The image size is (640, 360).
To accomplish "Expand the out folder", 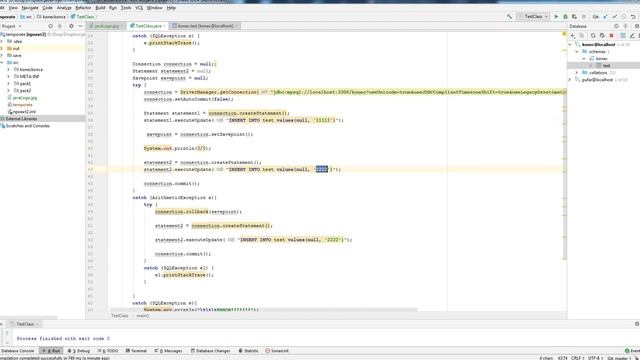I will coord(2,48).
